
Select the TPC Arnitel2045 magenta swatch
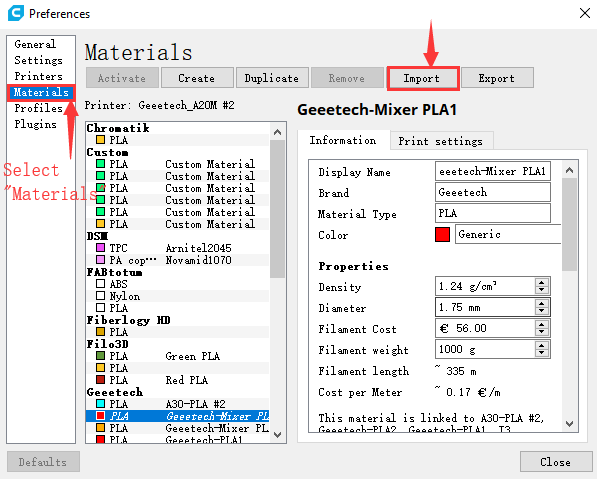coord(101,247)
